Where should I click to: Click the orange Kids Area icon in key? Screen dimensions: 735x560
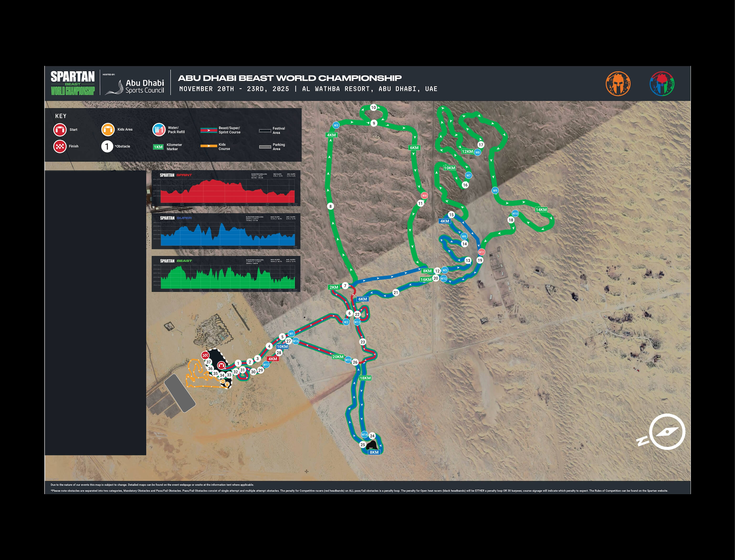pos(108,129)
